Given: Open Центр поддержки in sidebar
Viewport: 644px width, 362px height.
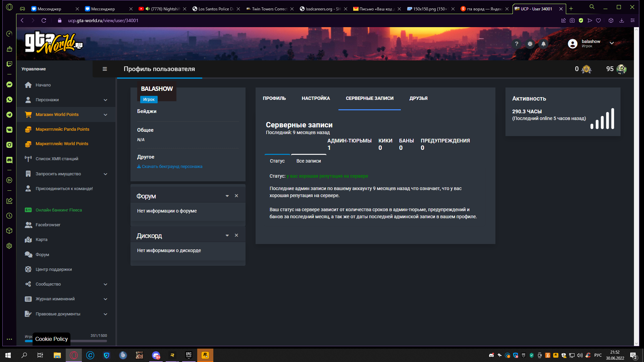Looking at the screenshot, I should click(54, 269).
